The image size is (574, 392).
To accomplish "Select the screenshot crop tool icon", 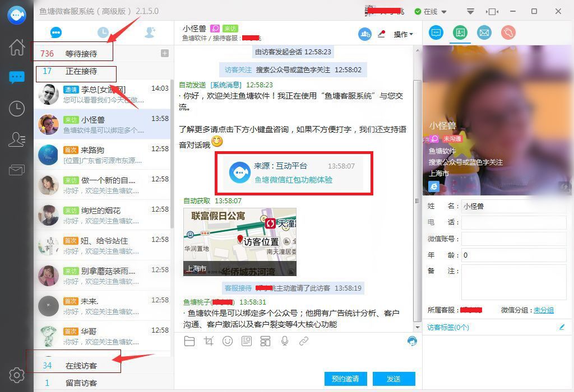I will [x=209, y=341].
